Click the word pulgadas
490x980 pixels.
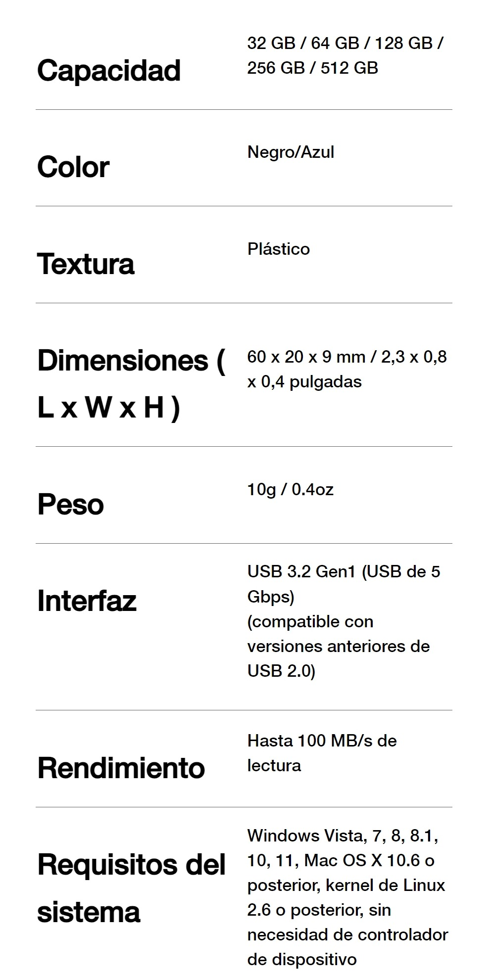click(325, 381)
